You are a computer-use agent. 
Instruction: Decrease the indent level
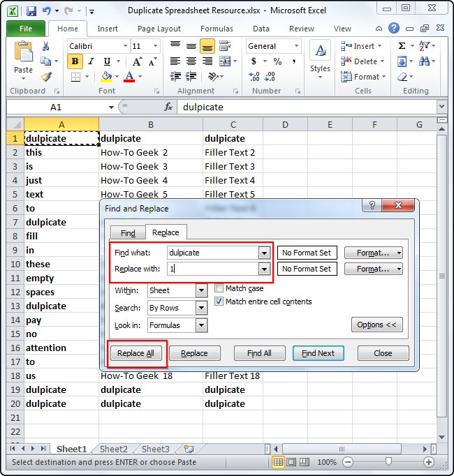(175, 77)
